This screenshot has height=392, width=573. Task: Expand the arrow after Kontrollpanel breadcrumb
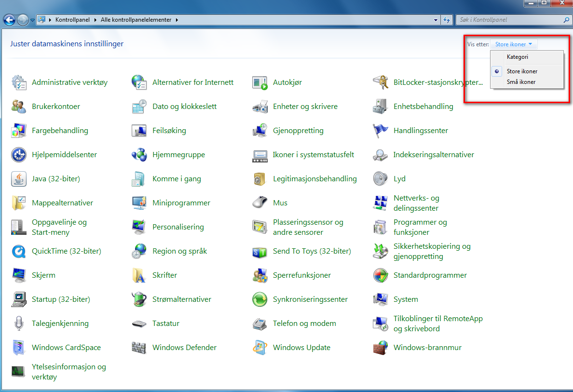[x=96, y=20]
